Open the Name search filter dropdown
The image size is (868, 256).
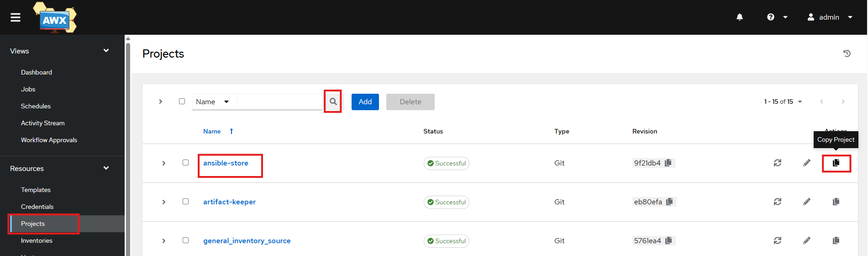[x=214, y=102]
